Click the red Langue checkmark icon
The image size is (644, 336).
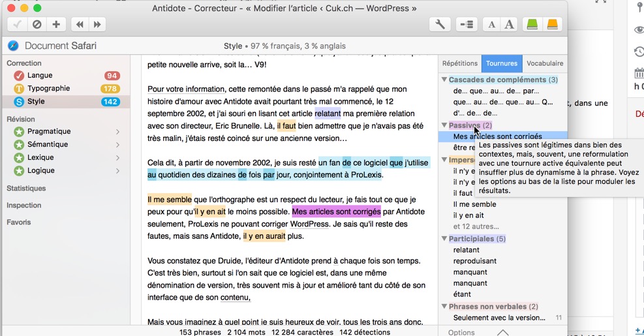point(18,76)
